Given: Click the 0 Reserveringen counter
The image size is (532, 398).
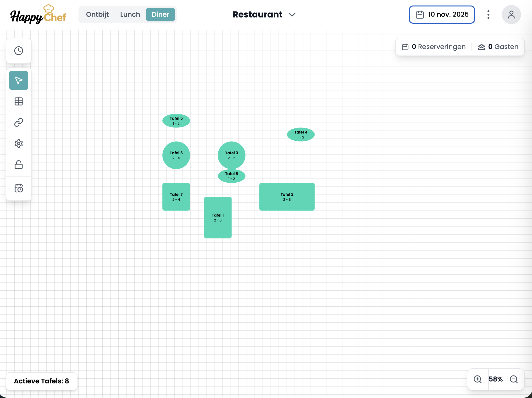Looking at the screenshot, I should [434, 47].
